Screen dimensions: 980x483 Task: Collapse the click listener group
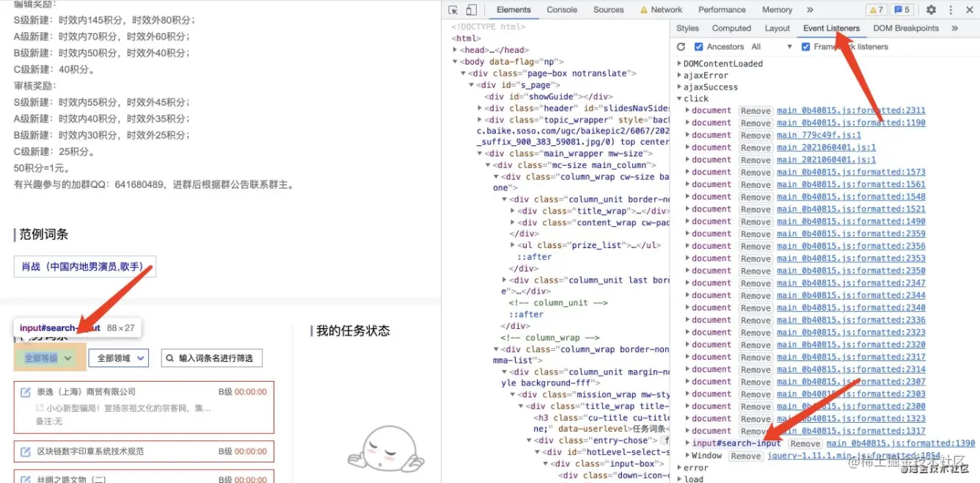click(679, 98)
